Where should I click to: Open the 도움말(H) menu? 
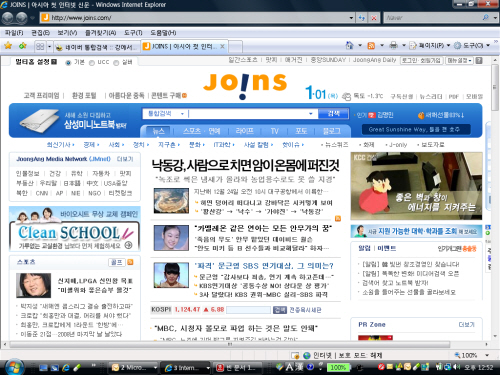coord(163,33)
